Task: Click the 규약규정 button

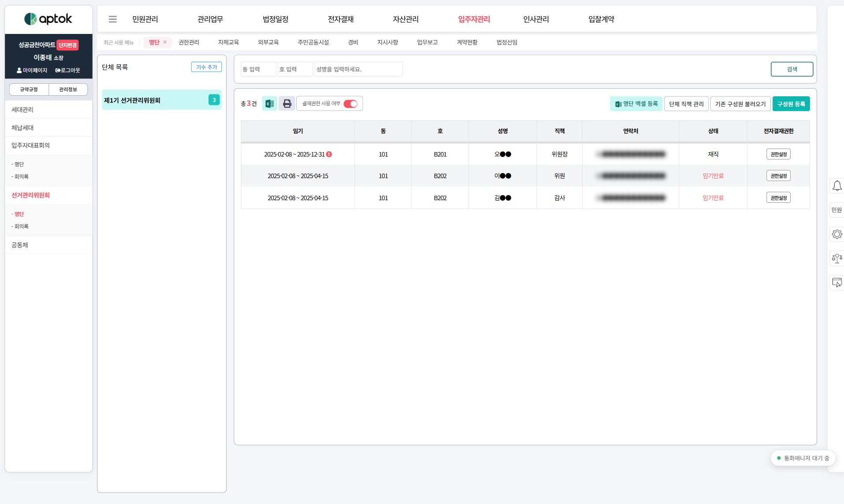Action: point(29,90)
